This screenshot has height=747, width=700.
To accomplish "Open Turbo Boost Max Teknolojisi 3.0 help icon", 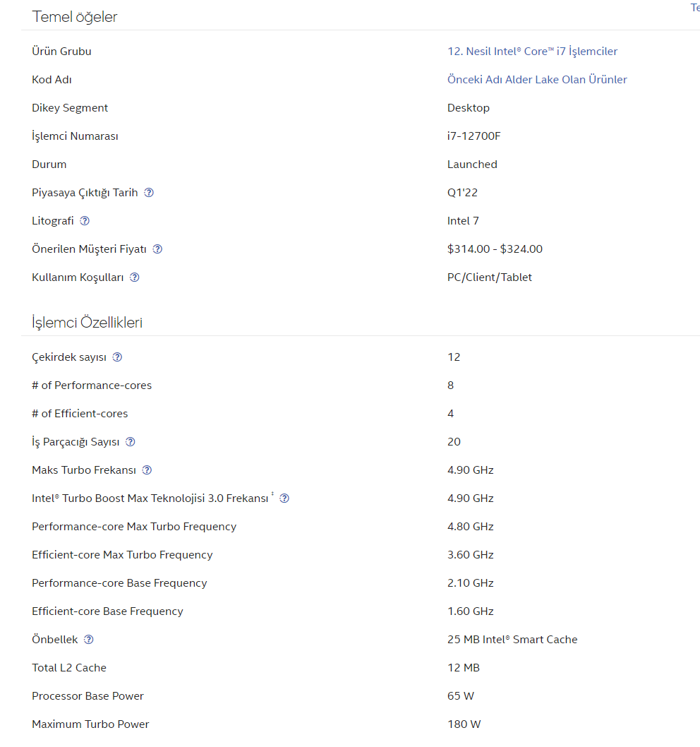I will pyautogui.click(x=284, y=498).
